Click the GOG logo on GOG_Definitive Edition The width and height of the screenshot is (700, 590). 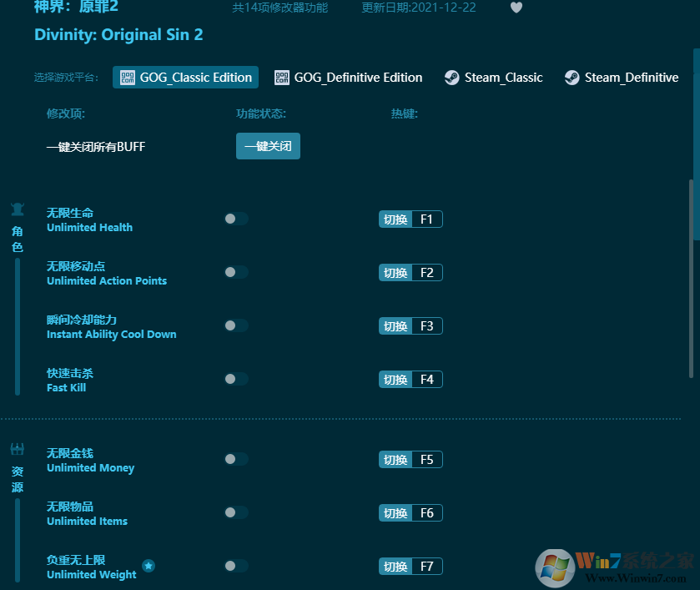tap(282, 78)
